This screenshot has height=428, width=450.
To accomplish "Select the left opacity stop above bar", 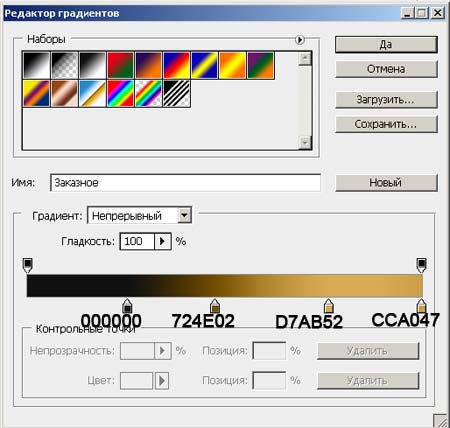I will 28,265.
